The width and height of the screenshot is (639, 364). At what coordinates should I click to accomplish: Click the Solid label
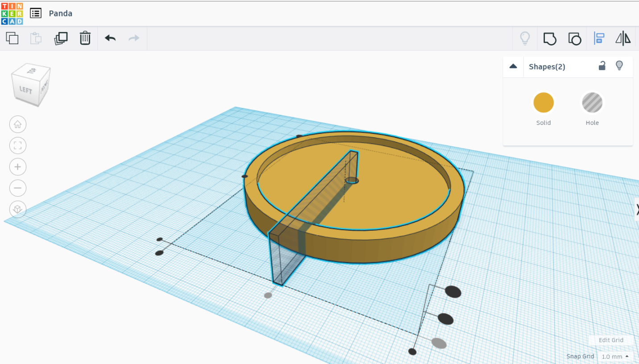click(544, 123)
